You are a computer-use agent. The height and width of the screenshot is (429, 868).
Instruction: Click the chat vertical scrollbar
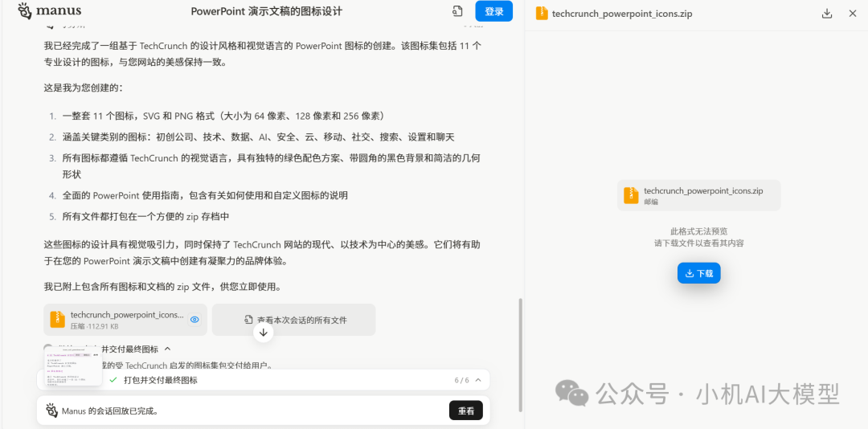coord(520,354)
